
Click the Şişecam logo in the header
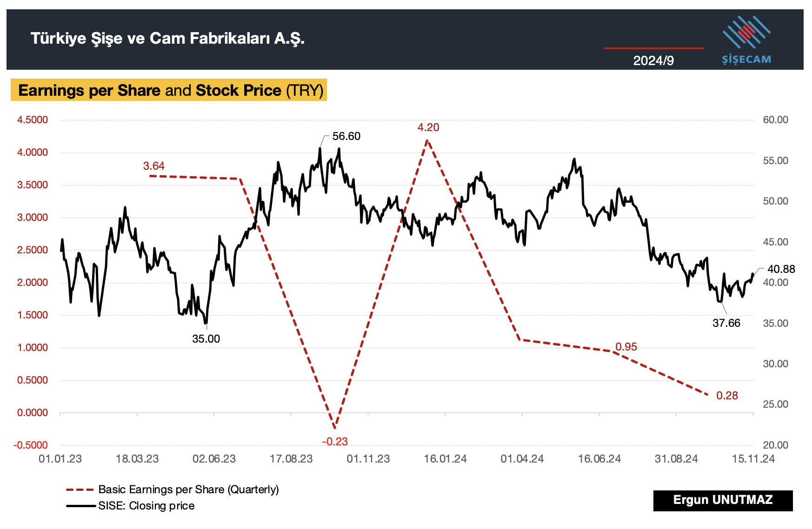pyautogui.click(x=746, y=40)
